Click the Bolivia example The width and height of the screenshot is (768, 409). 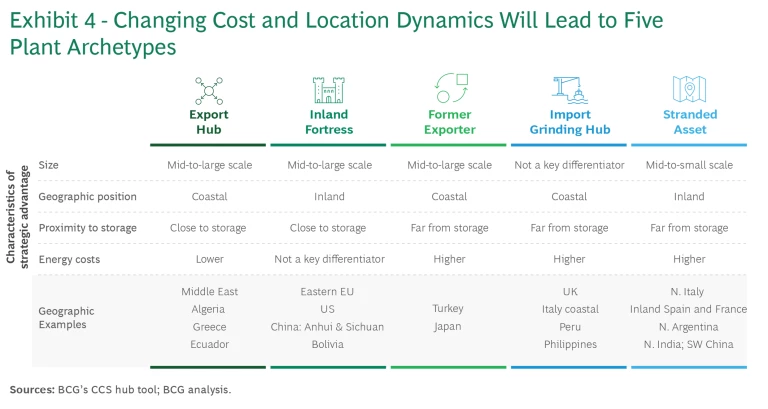tap(328, 344)
